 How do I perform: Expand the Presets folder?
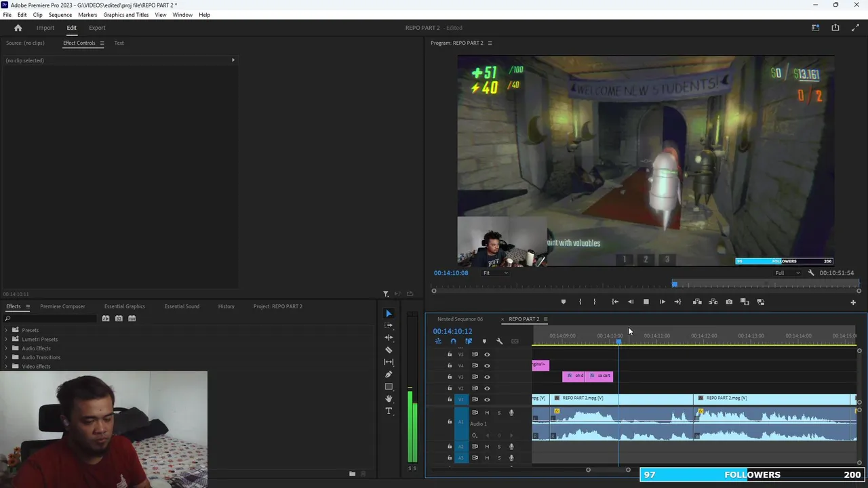pos(6,330)
